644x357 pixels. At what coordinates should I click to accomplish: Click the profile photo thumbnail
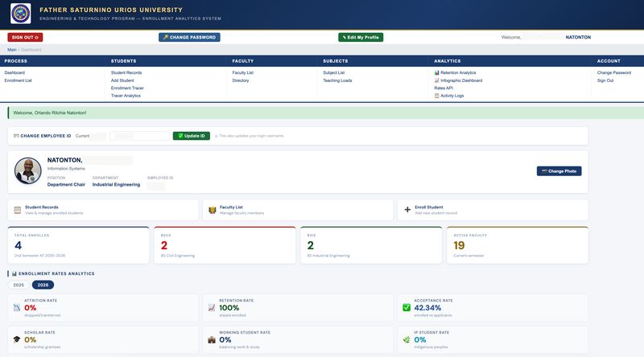click(28, 170)
